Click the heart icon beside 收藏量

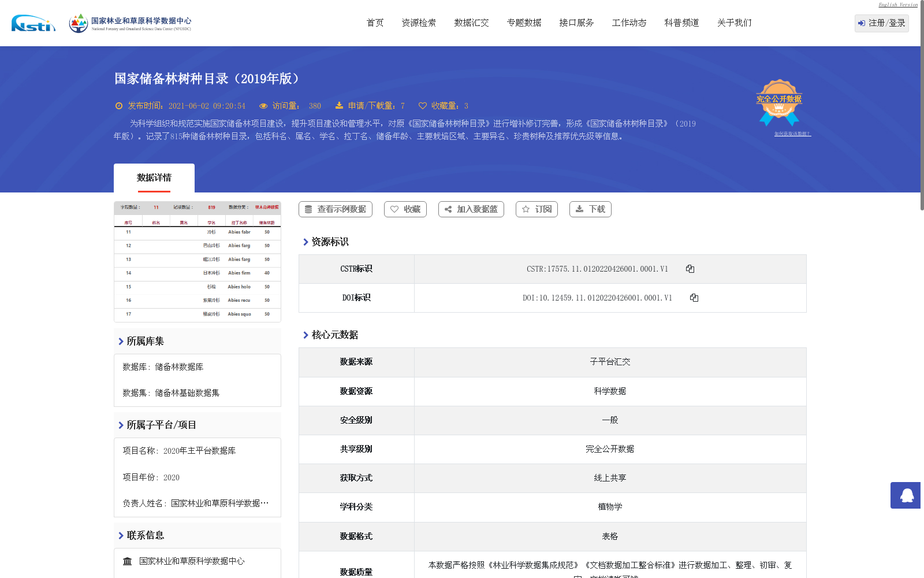point(423,106)
